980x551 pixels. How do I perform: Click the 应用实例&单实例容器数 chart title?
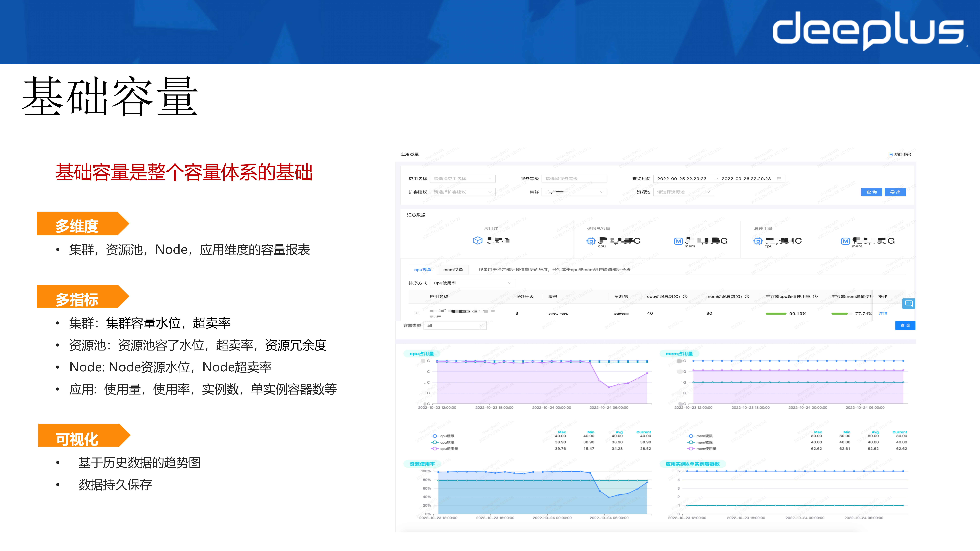pos(692,464)
